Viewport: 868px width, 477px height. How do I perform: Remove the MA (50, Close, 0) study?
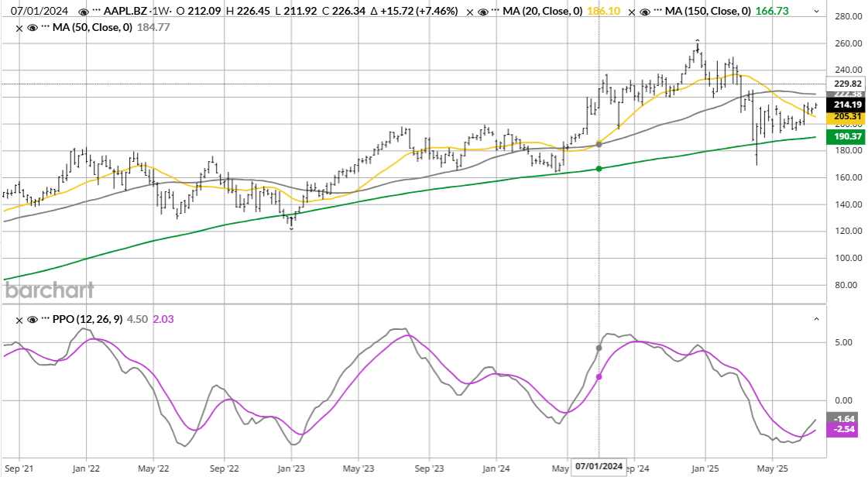coord(19,28)
